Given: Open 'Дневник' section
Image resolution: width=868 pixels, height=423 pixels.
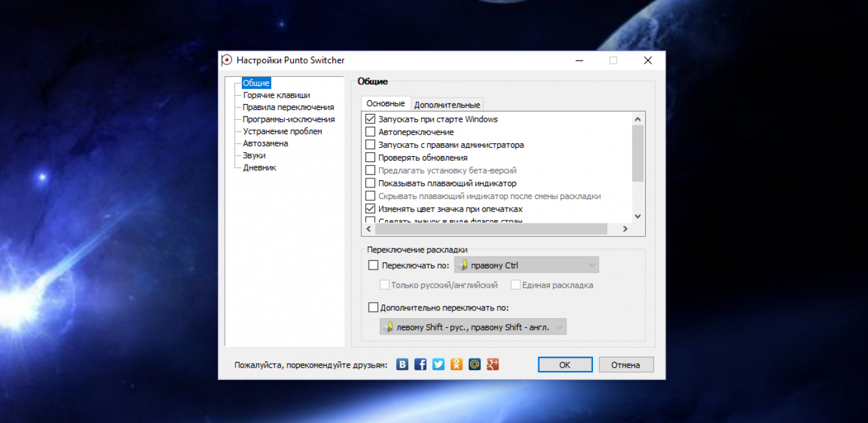Looking at the screenshot, I should pos(259,167).
